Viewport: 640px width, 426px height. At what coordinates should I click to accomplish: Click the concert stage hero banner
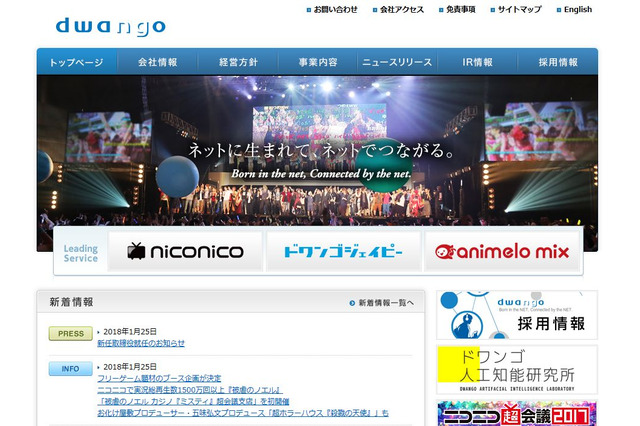point(317,151)
